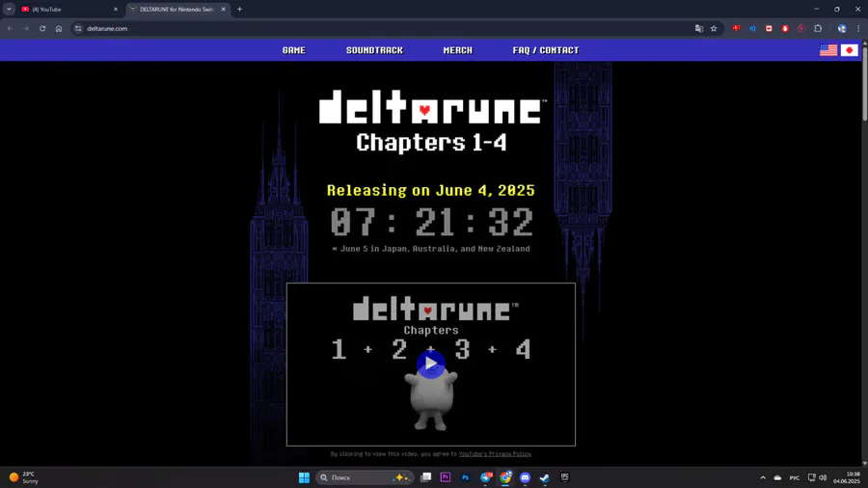Switch the РУС keyboard language

(795, 477)
